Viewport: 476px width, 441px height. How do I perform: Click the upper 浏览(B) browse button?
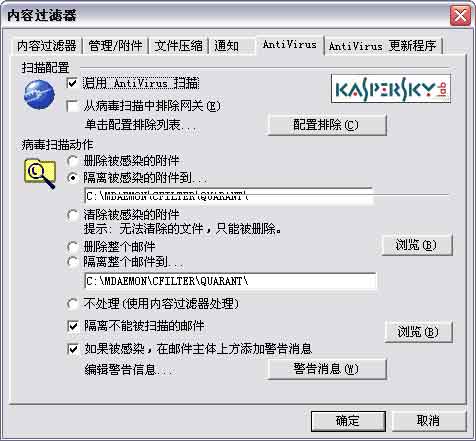[x=417, y=245]
